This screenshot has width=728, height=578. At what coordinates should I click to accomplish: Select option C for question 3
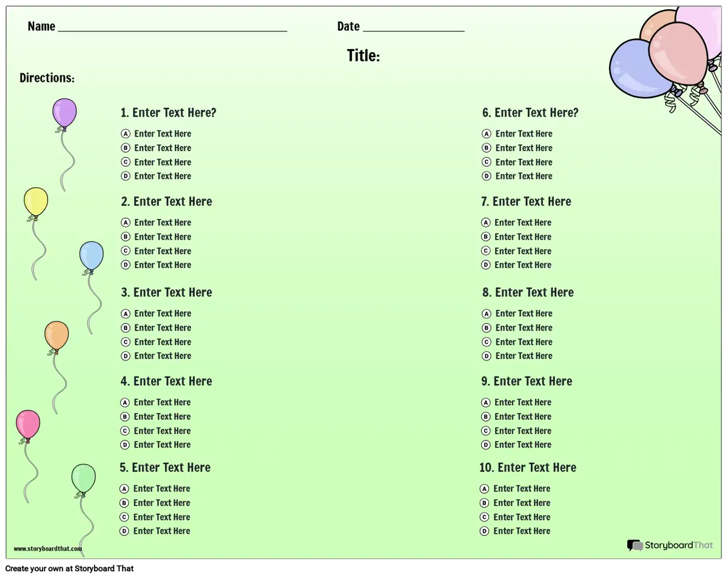point(126,342)
